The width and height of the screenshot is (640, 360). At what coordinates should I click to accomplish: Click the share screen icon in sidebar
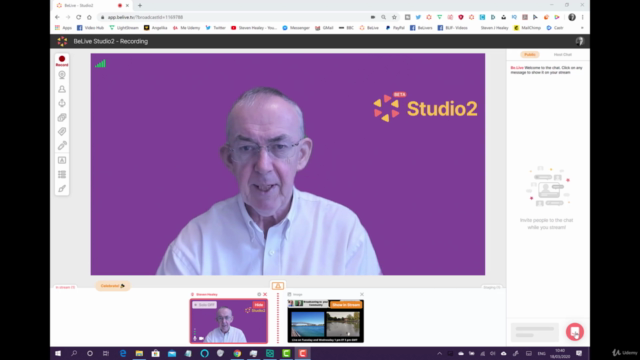pos(62,103)
